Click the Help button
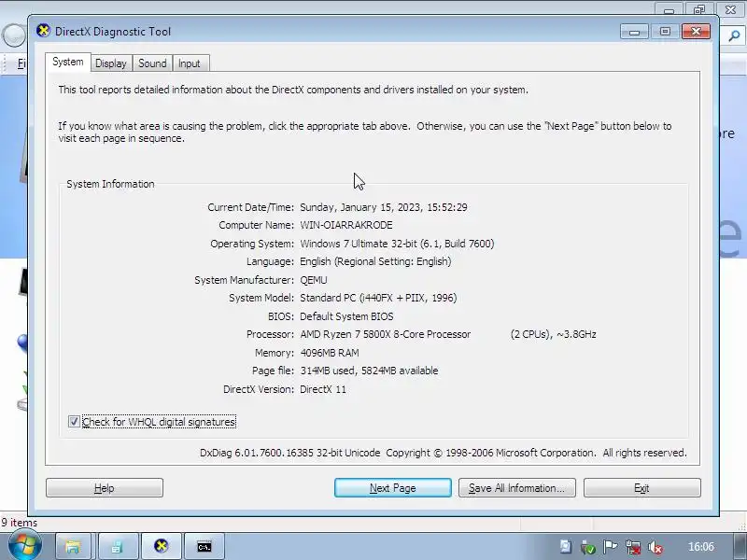Image resolution: width=747 pixels, height=560 pixels. click(105, 488)
